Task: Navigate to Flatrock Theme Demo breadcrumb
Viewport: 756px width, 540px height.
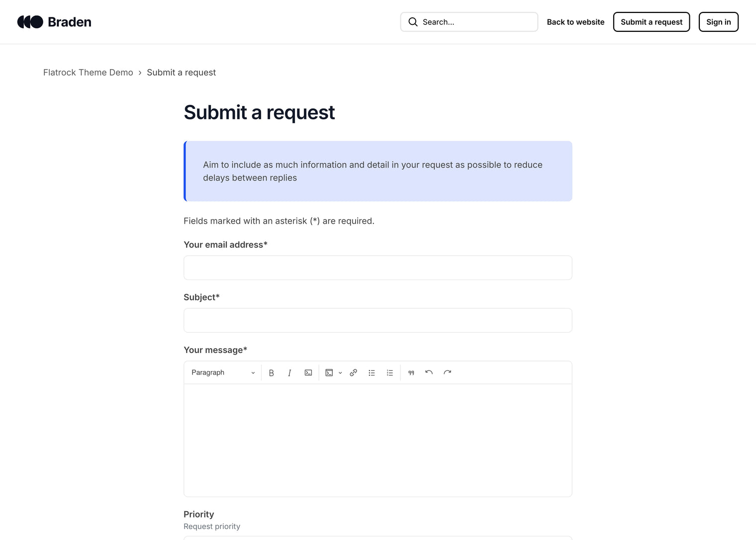Action: coord(88,72)
